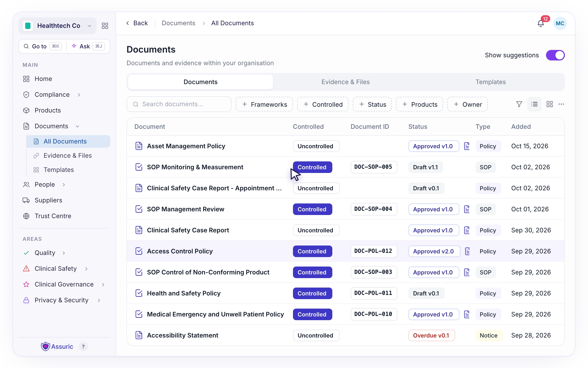Toggle Uncontrolled badge for Accessibility Statement

[x=316, y=335]
